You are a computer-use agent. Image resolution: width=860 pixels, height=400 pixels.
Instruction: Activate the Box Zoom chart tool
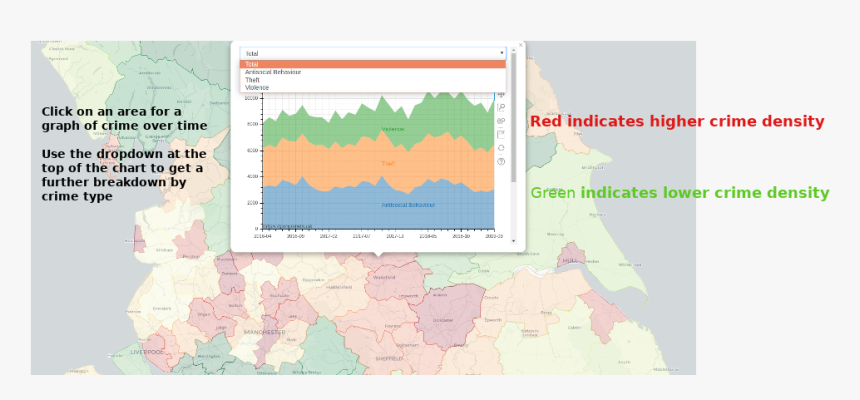click(501, 108)
